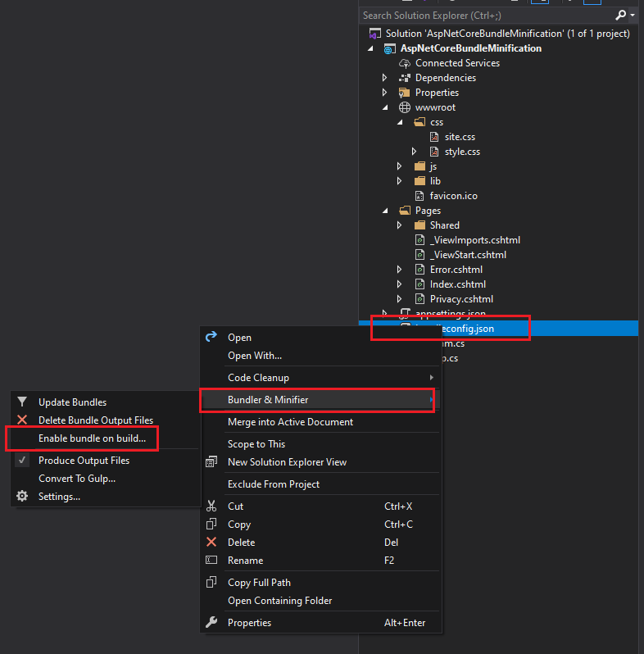Image resolution: width=644 pixels, height=654 pixels.
Task: Expand the Dependencies node
Action: click(384, 78)
